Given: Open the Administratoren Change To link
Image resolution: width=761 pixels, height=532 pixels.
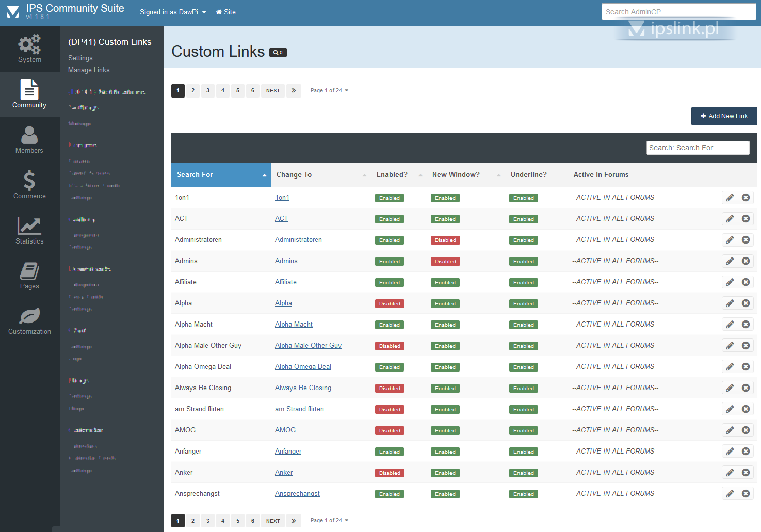Looking at the screenshot, I should pyautogui.click(x=298, y=240).
